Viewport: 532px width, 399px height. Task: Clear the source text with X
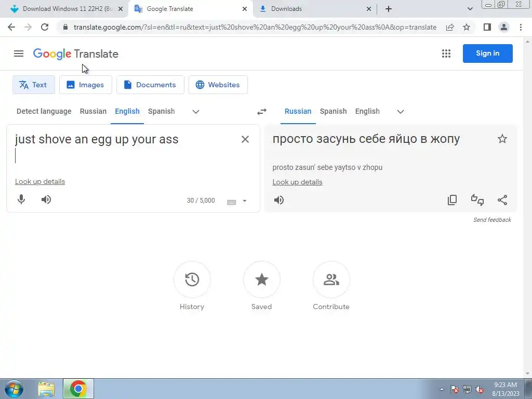pyautogui.click(x=245, y=139)
